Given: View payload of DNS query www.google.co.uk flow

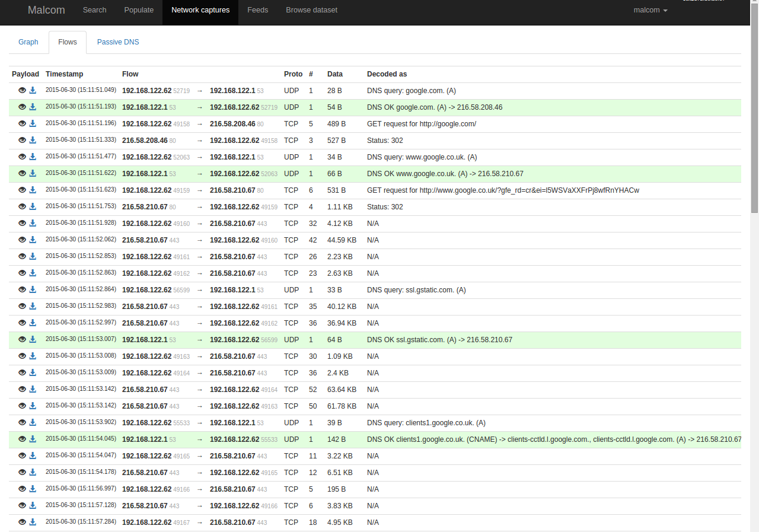Looking at the screenshot, I should 22,157.
